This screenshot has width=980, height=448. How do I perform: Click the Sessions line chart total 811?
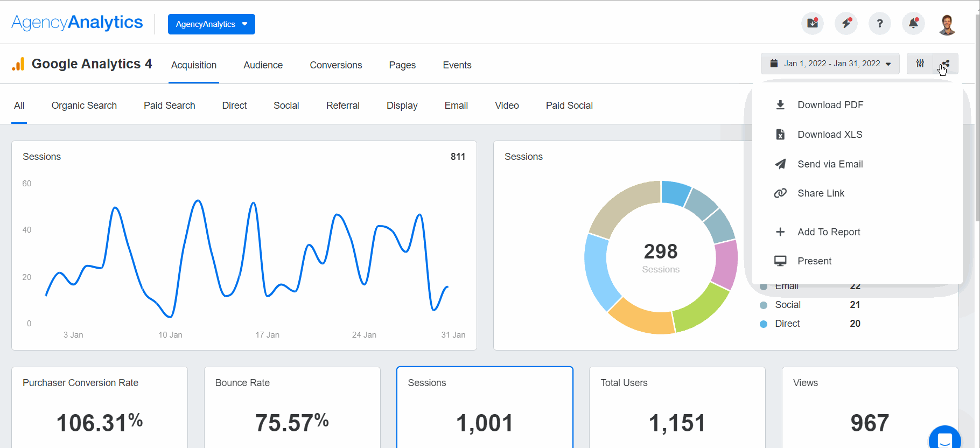pyautogui.click(x=458, y=157)
